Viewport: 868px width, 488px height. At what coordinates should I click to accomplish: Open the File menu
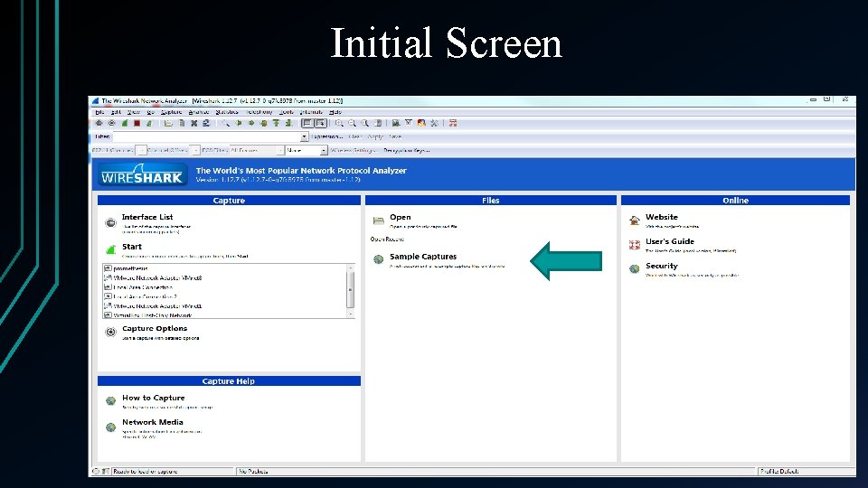click(99, 112)
